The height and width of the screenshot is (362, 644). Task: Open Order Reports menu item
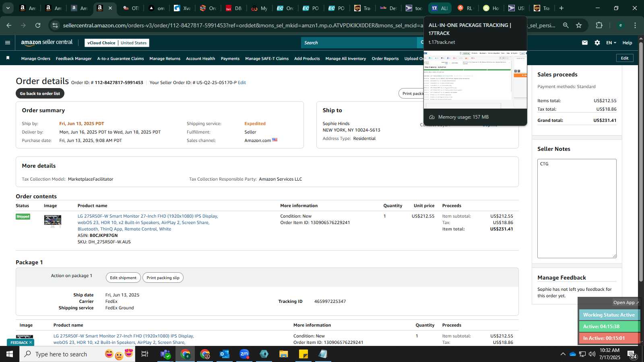point(385,59)
